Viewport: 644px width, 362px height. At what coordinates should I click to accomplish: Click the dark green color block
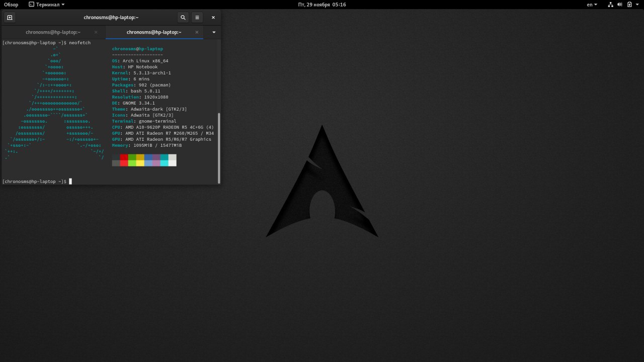[132, 157]
